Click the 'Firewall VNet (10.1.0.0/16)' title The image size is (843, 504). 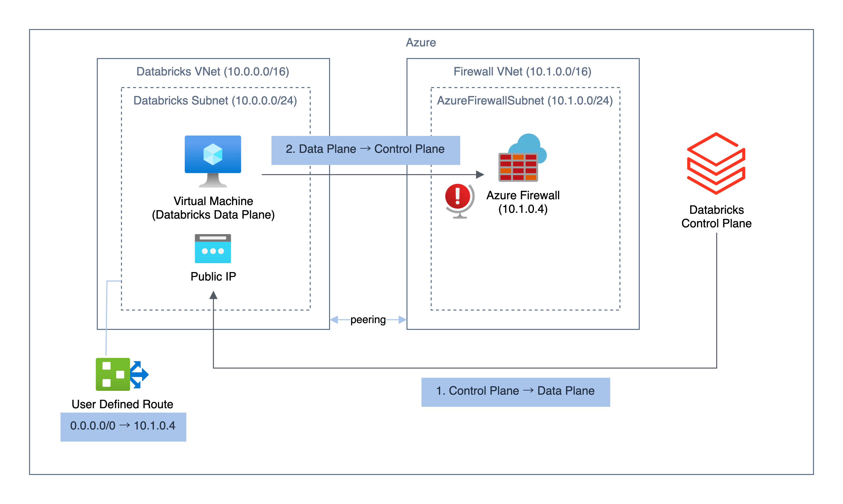point(523,72)
